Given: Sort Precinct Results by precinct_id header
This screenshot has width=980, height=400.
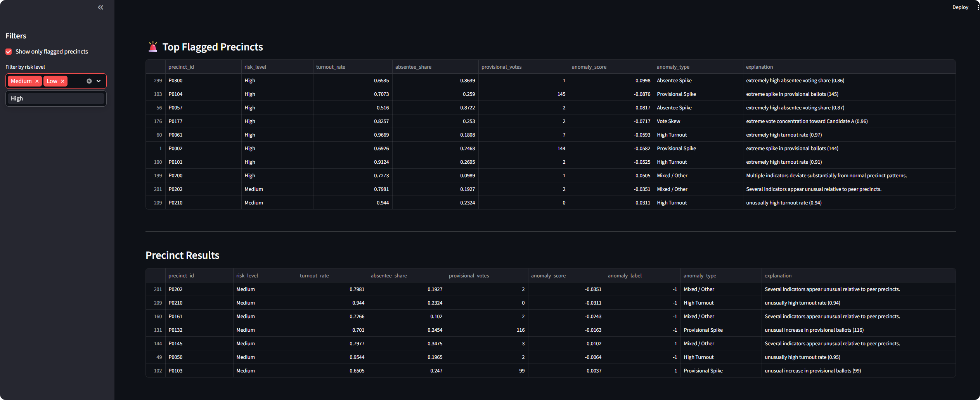Looking at the screenshot, I should pyautogui.click(x=199, y=275).
